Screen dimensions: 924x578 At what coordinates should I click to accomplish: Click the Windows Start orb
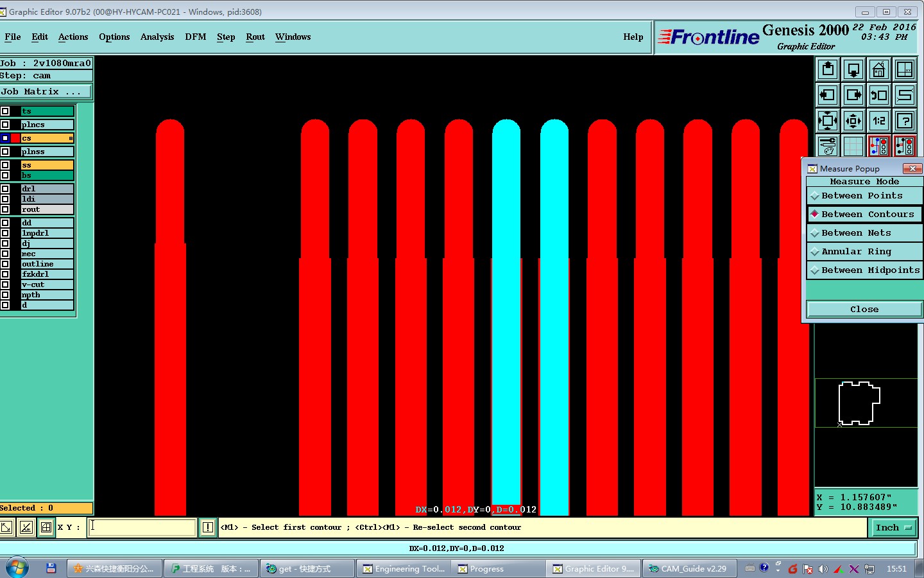(x=17, y=568)
